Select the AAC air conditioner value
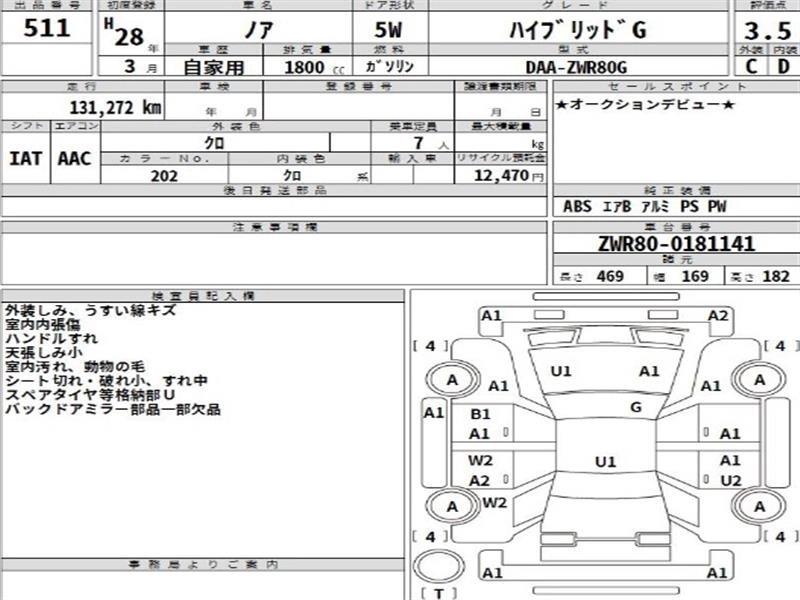Screen dimensions: 800x600 74,159
